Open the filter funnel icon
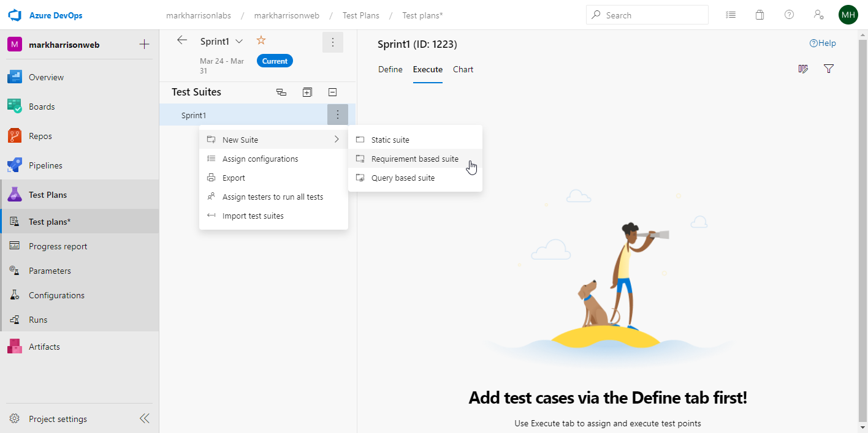Viewport: 868px width, 433px height. (829, 69)
